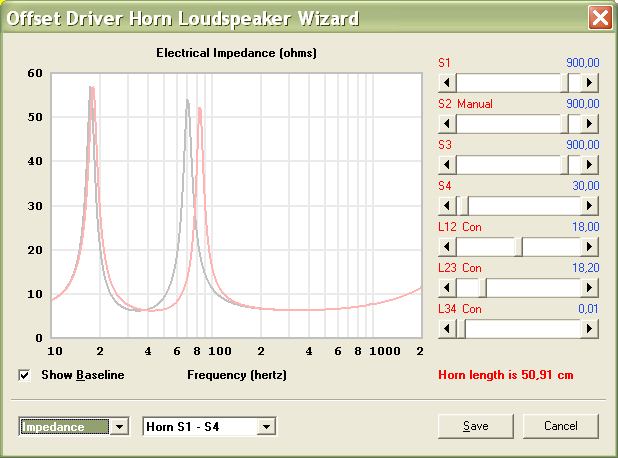Click the L23 Con label
The width and height of the screenshot is (618, 458).
pyautogui.click(x=460, y=268)
